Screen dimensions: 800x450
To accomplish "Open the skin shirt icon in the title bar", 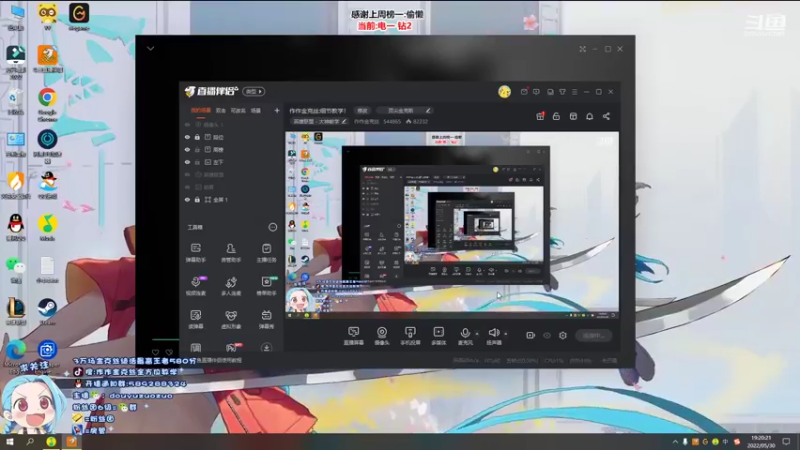I will 562,92.
